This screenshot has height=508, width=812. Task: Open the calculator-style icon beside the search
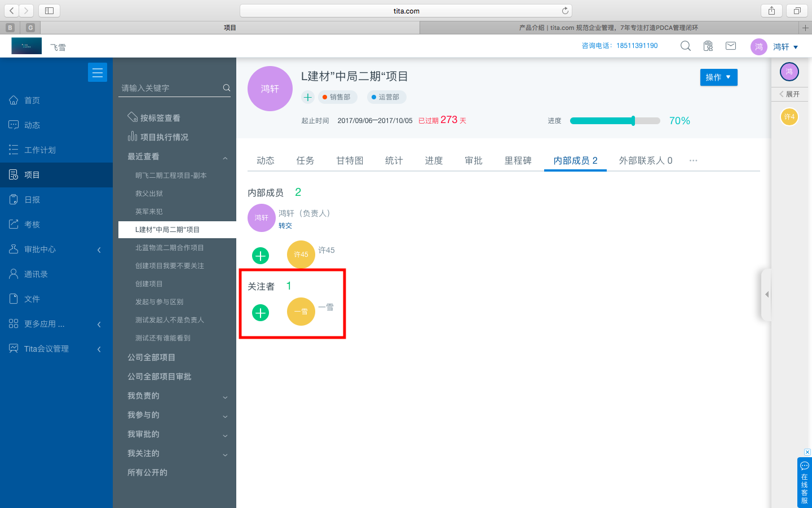pyautogui.click(x=708, y=46)
